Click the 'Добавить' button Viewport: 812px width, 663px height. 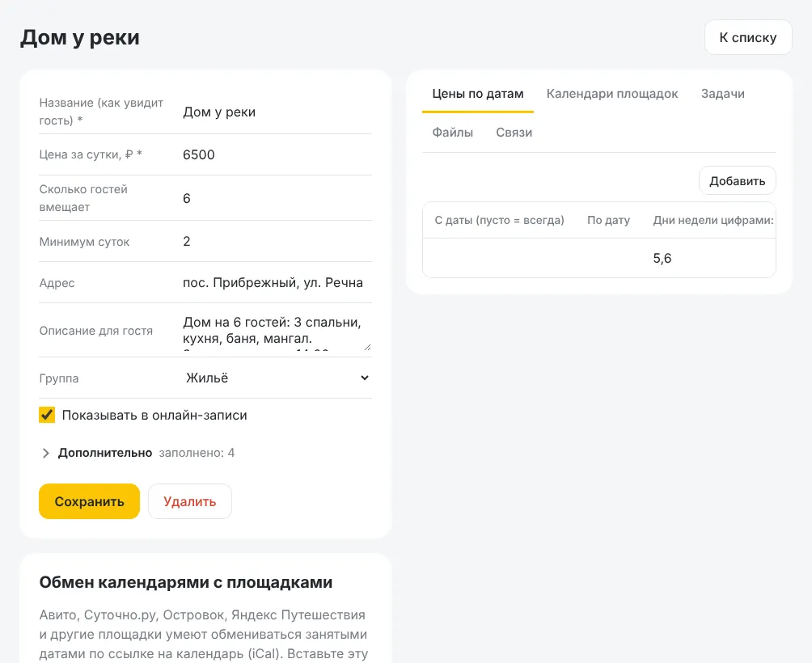click(x=737, y=180)
